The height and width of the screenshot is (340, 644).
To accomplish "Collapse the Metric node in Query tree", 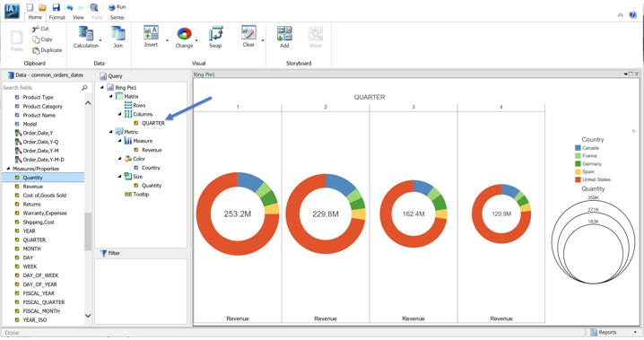I will [x=110, y=132].
